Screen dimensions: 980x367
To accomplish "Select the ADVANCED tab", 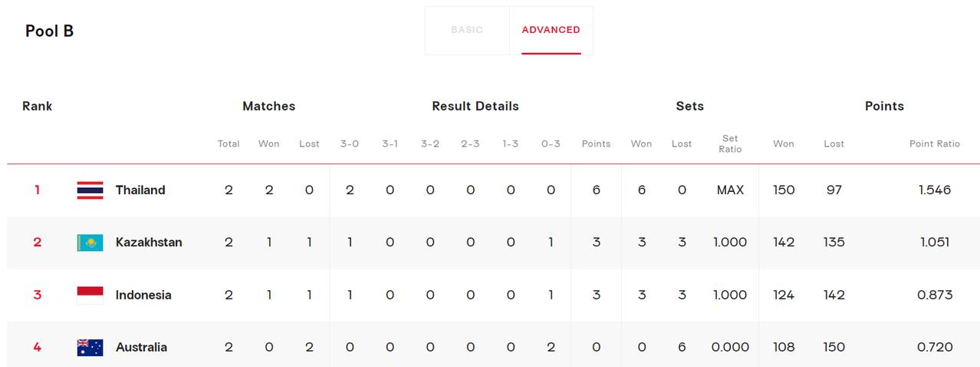I will point(551,30).
